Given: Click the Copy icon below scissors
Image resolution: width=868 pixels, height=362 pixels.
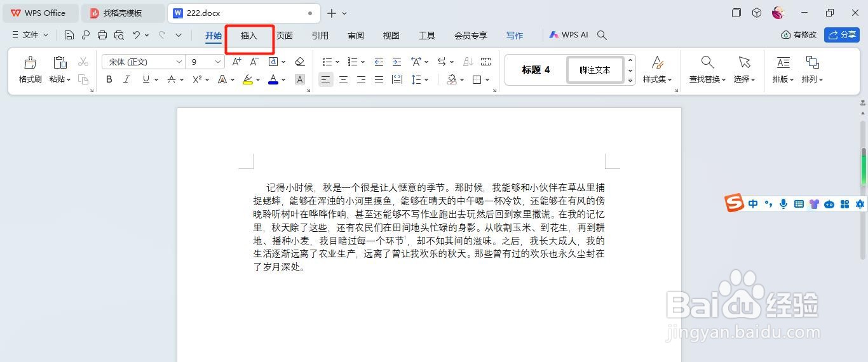Looking at the screenshot, I should (x=83, y=79).
